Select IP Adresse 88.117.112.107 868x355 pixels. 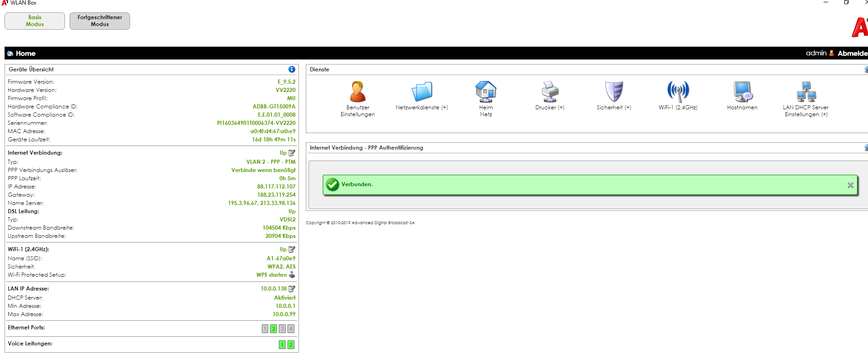pos(277,187)
